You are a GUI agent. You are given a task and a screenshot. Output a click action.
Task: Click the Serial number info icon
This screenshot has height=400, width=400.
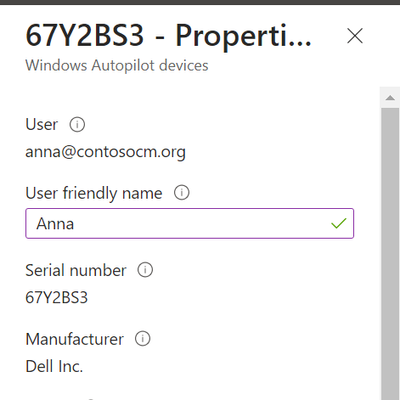coord(145,270)
